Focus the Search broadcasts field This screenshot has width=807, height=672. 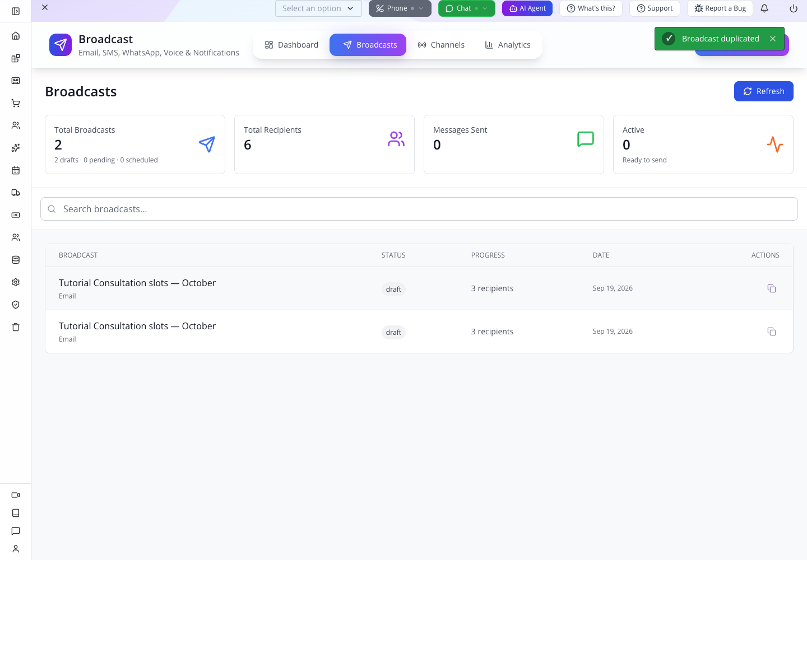coord(419,209)
